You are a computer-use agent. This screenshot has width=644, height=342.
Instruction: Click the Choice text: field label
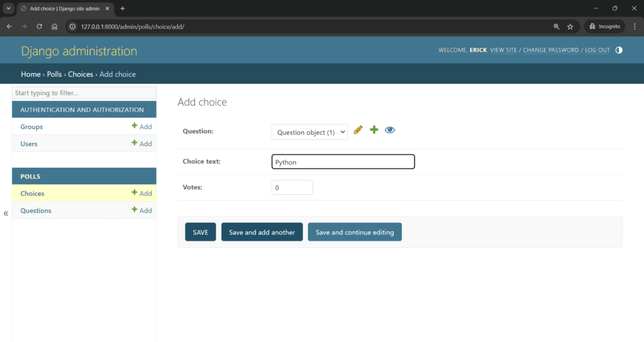point(202,162)
